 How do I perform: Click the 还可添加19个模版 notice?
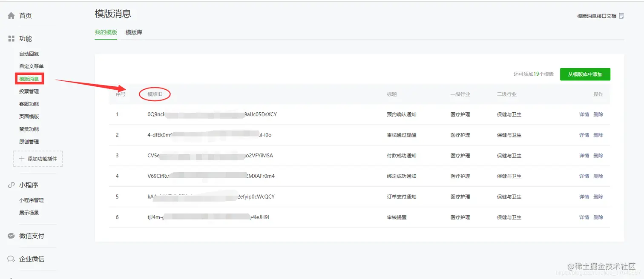click(534, 74)
